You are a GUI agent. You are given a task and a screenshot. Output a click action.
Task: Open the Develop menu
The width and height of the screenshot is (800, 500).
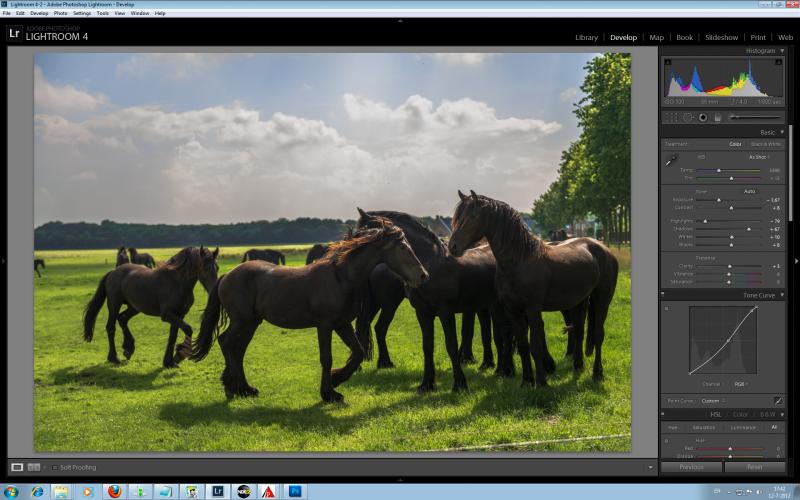click(39, 13)
